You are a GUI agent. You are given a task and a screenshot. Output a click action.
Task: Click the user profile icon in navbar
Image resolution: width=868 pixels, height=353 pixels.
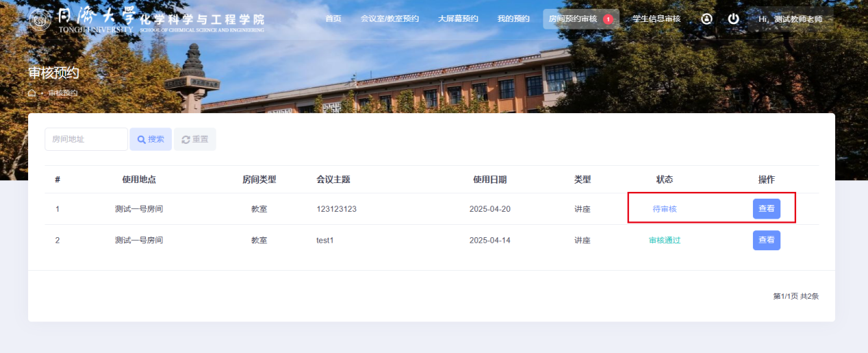click(x=706, y=19)
